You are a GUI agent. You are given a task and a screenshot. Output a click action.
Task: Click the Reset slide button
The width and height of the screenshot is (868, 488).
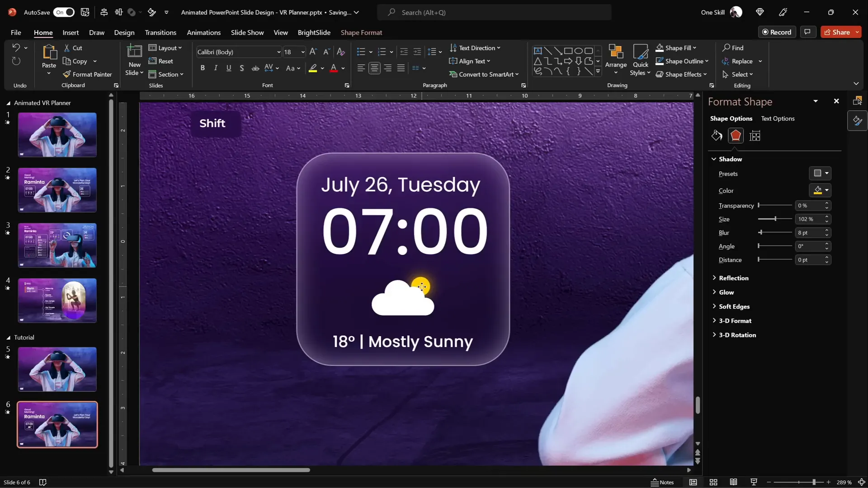point(161,61)
